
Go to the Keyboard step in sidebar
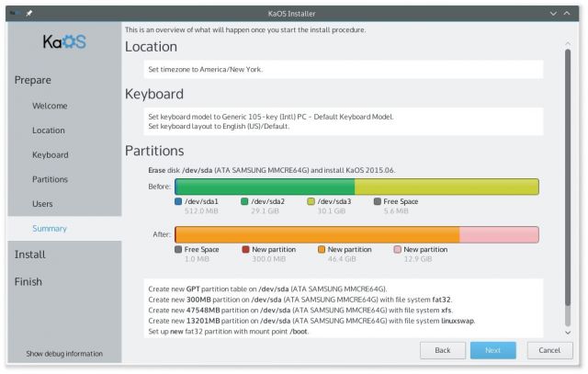(x=51, y=155)
